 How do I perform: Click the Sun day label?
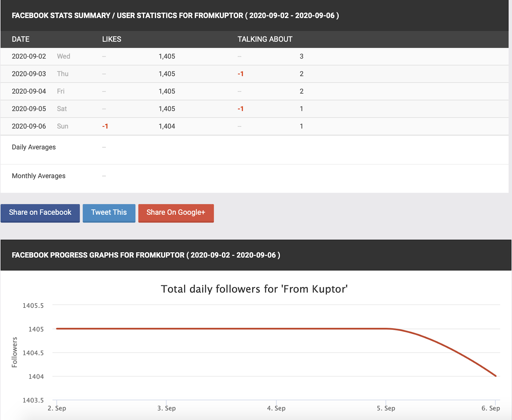coord(62,126)
